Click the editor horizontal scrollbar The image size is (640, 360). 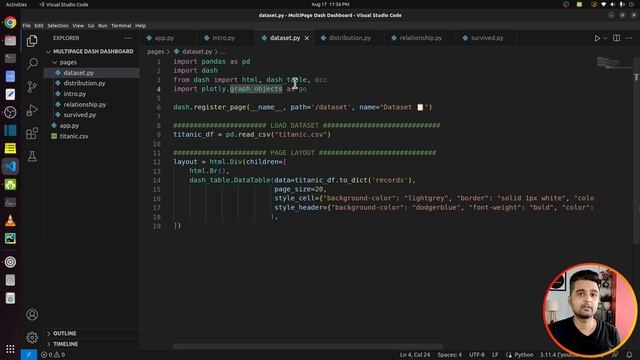tap(308, 346)
